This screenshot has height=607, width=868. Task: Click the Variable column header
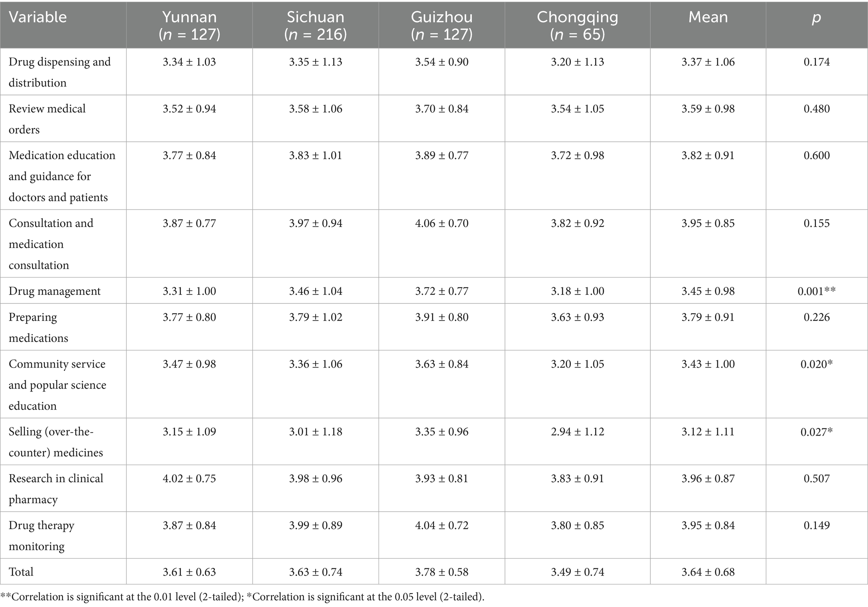[38, 17]
